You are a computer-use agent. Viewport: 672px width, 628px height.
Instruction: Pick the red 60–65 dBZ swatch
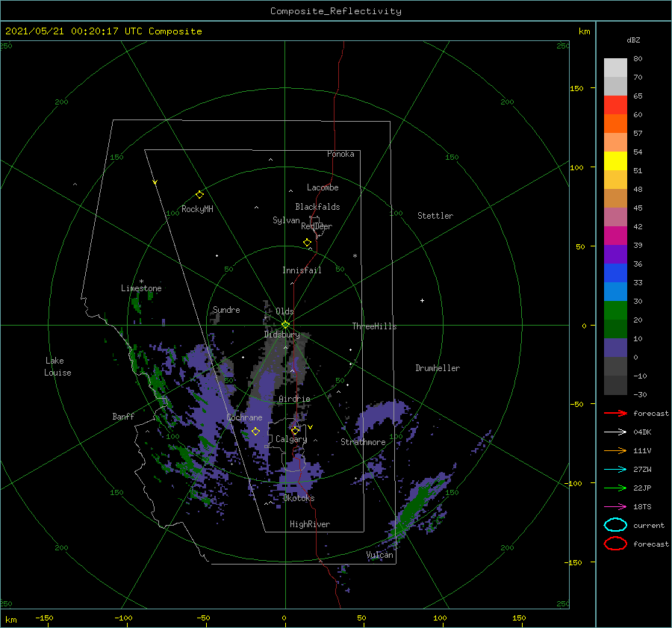(615, 105)
